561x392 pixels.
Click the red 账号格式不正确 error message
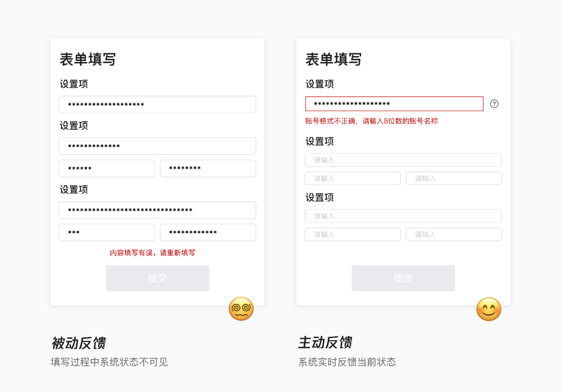pyautogui.click(x=372, y=121)
